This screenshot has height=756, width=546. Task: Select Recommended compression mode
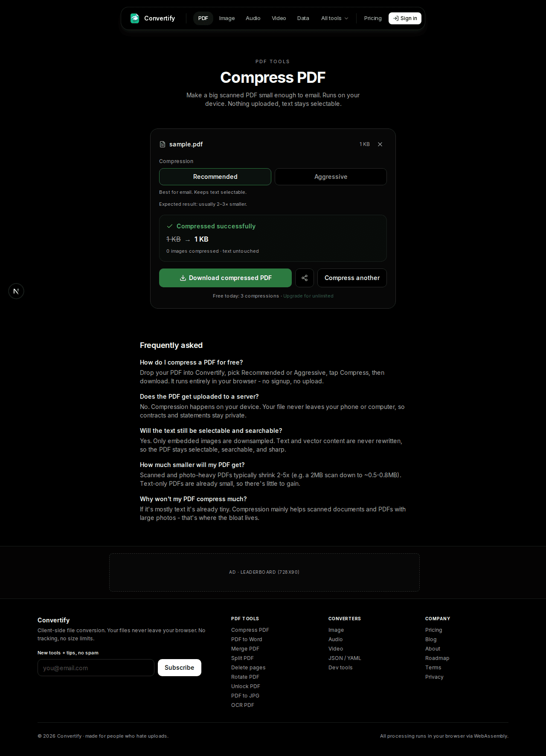coord(215,177)
